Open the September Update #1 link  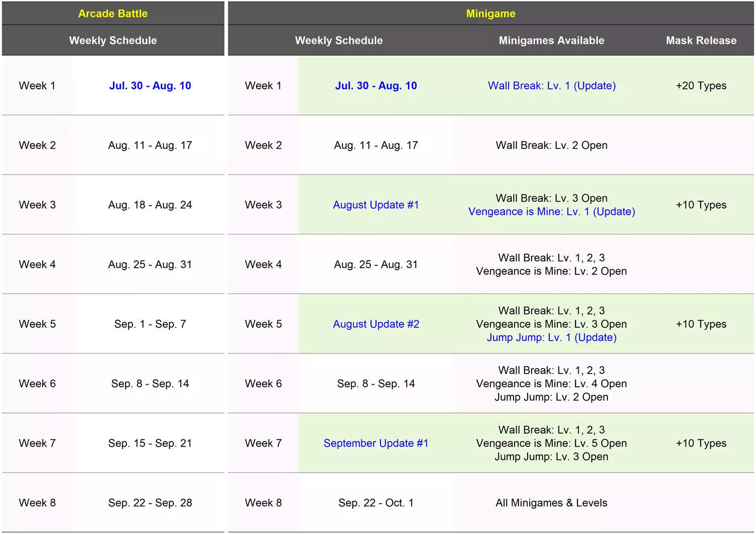click(x=375, y=443)
